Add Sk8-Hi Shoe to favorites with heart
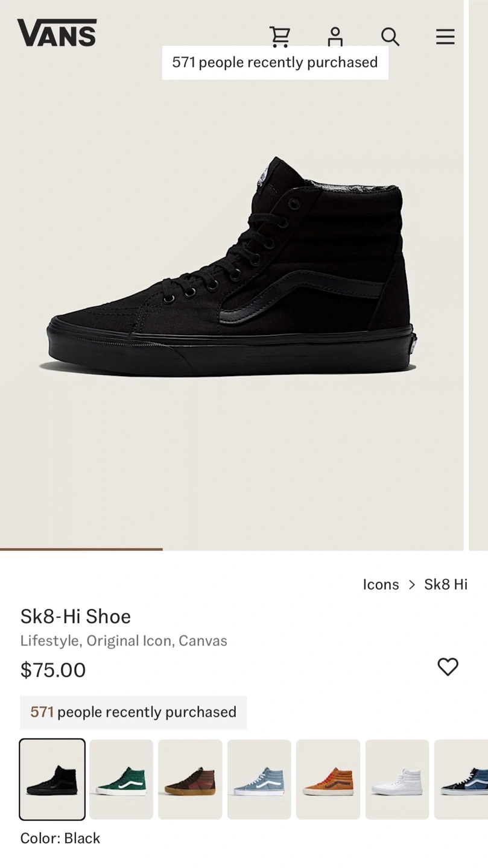The width and height of the screenshot is (488, 868). pos(448,667)
